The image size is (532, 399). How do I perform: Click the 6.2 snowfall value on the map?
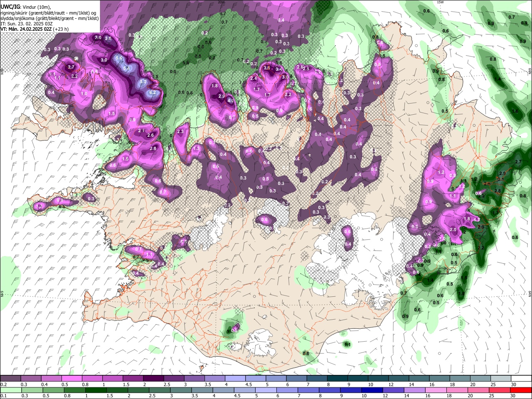click(x=152, y=92)
